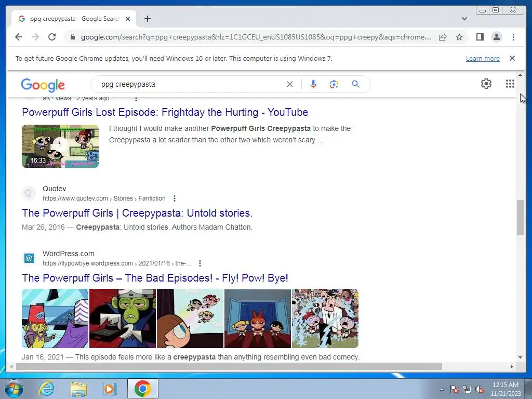This screenshot has width=532, height=399.
Task: Open Google quick settings gear
Action: 486,84
